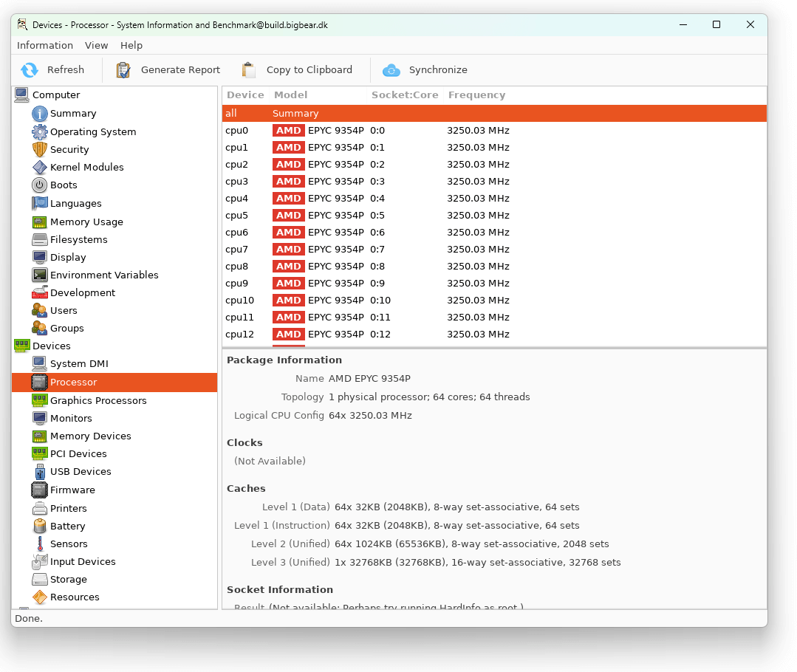
Task: Select the Summary info icon in sidebar
Action: click(40, 114)
